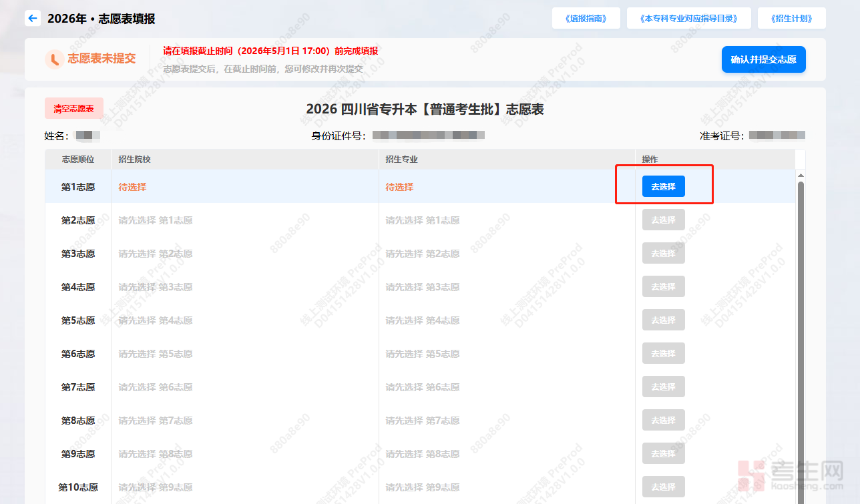Select the 第3志愿 row label
The height and width of the screenshot is (504, 860).
[x=78, y=254]
